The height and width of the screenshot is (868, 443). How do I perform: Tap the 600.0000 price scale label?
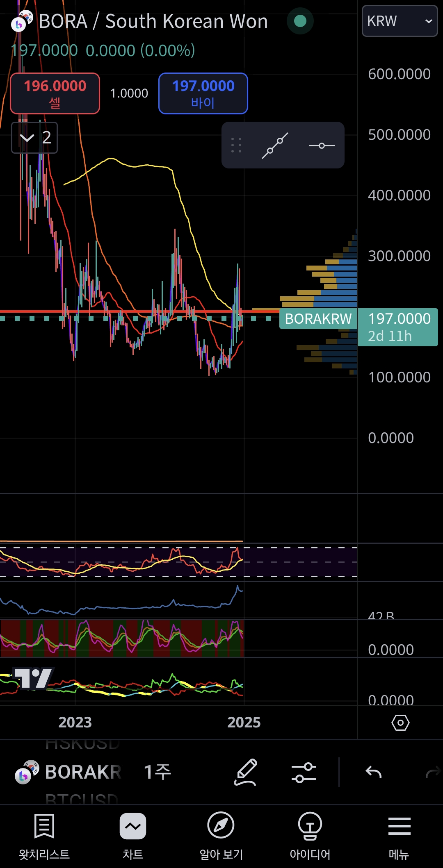[x=399, y=74]
